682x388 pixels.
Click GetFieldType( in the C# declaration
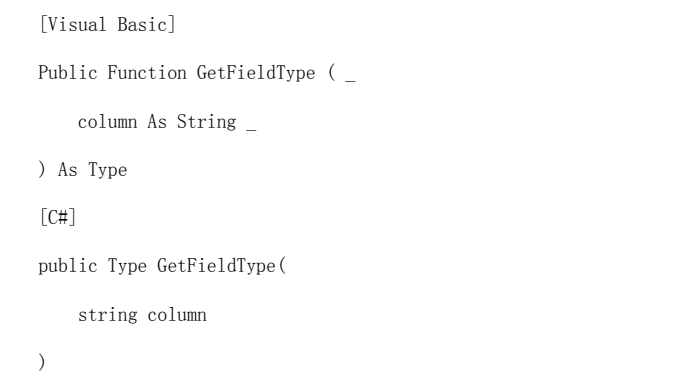point(221,266)
